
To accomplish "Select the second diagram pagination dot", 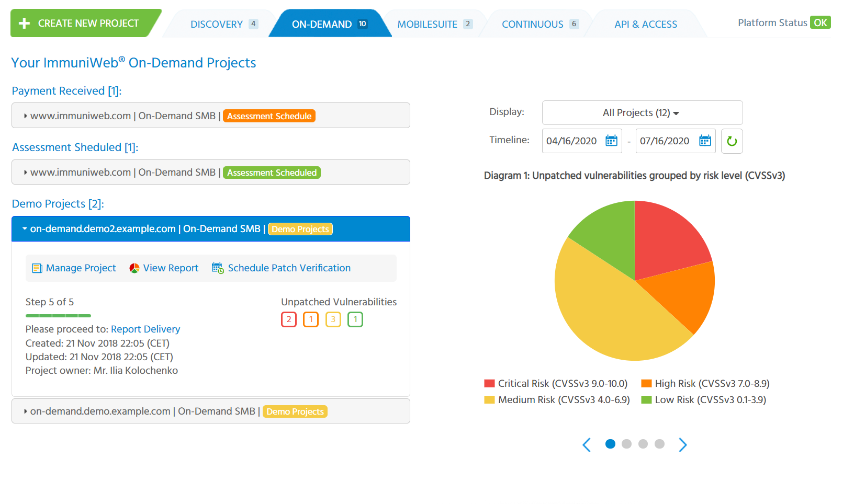I will point(626,444).
